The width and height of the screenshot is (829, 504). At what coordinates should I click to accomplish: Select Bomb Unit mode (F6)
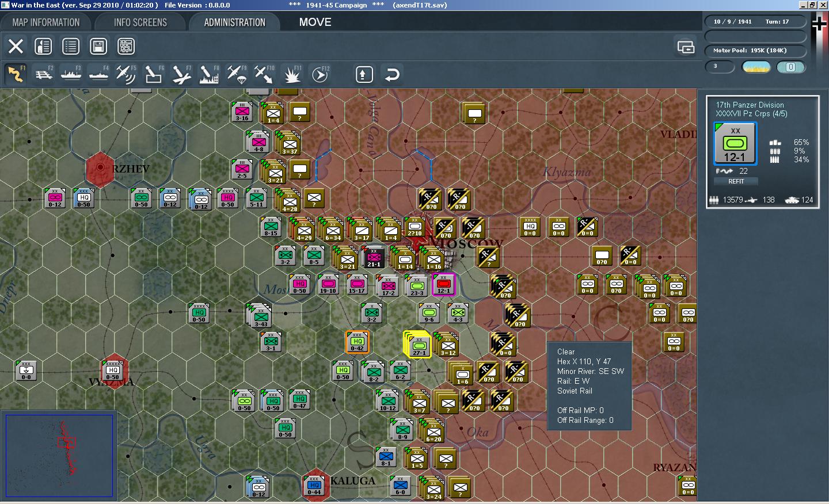154,74
